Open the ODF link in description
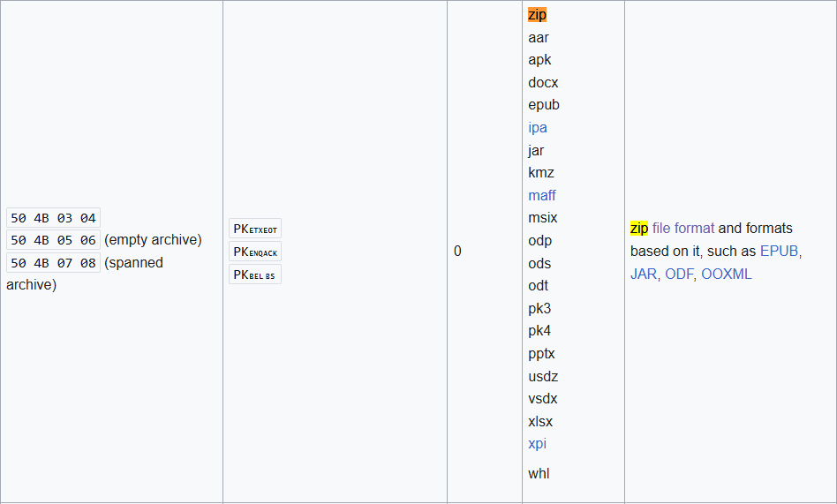The image size is (837, 504). 679,275
